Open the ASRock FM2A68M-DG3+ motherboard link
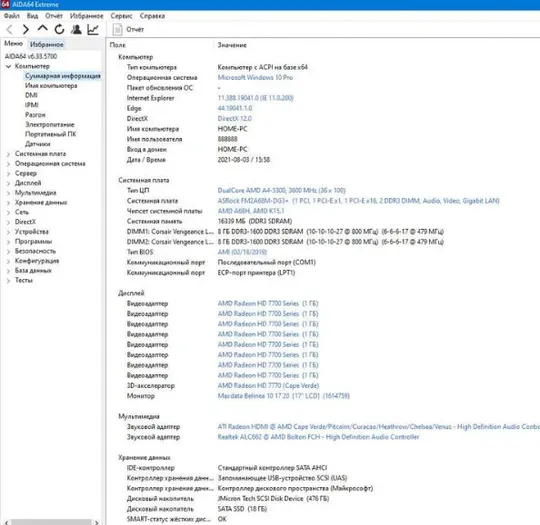Viewport: 540px width, 525px height. [x=358, y=200]
